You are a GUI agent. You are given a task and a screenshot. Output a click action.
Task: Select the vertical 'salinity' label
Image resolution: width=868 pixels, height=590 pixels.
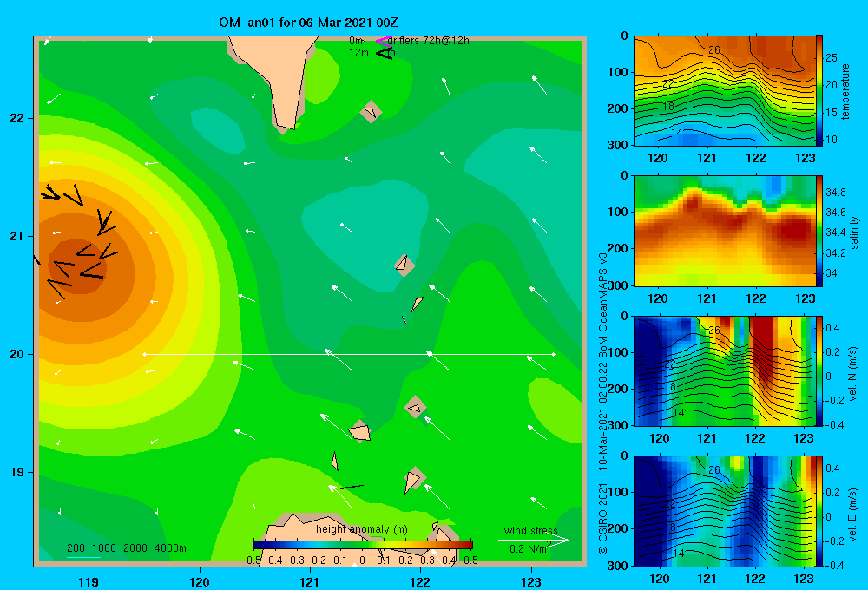point(854,233)
